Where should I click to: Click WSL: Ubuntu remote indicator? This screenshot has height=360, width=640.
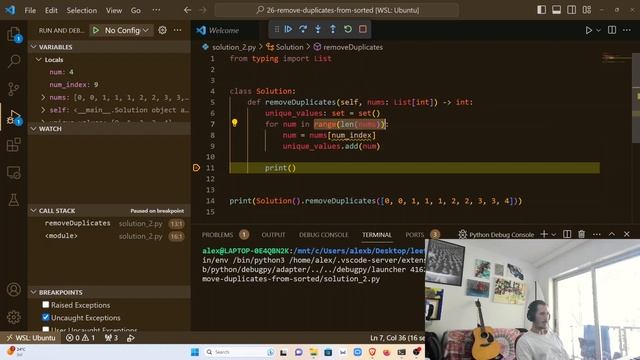coord(30,338)
